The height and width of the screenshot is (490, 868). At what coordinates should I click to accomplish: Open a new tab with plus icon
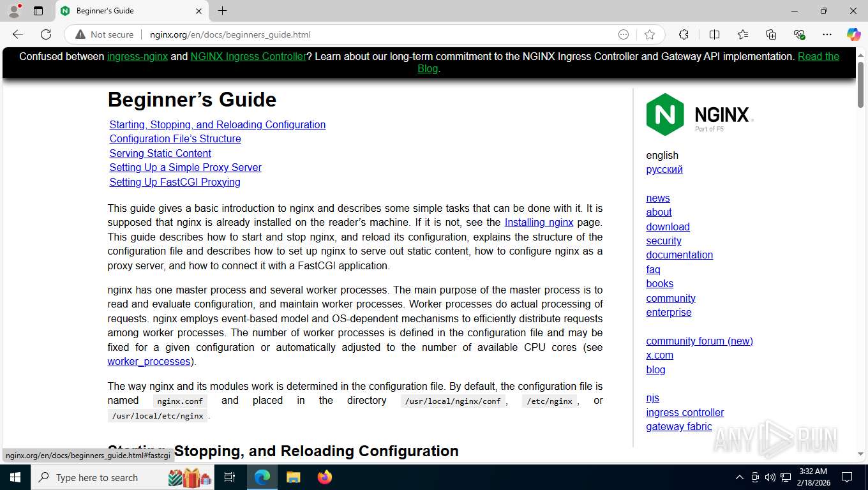[222, 11]
